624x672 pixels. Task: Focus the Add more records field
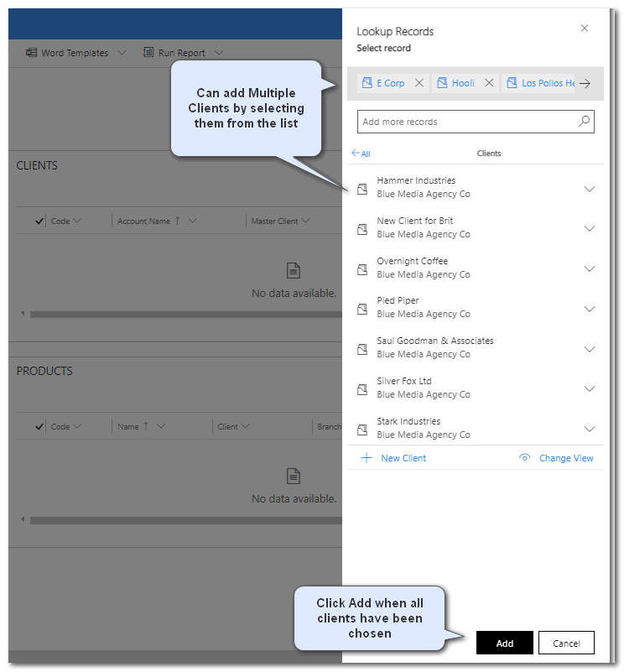pos(465,122)
